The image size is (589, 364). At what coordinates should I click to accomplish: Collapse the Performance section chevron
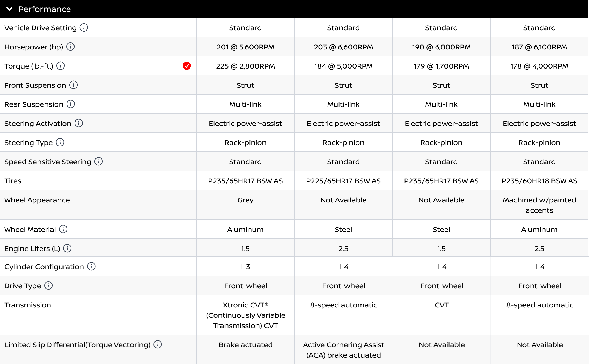click(x=9, y=9)
